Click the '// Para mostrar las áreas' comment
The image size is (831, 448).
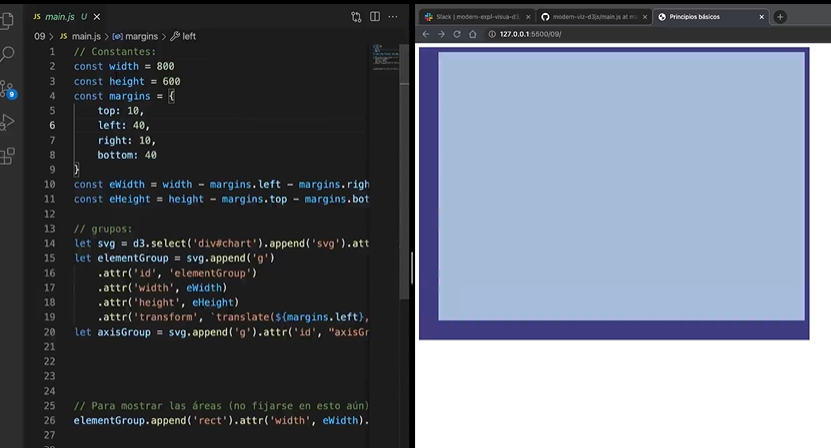click(x=222, y=406)
